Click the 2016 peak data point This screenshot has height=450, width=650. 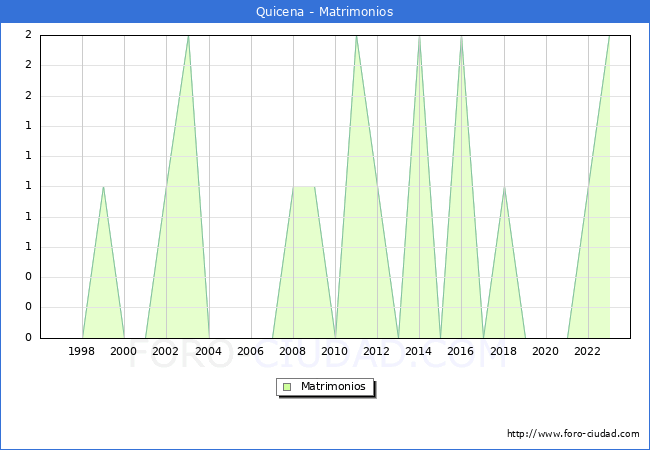click(461, 36)
